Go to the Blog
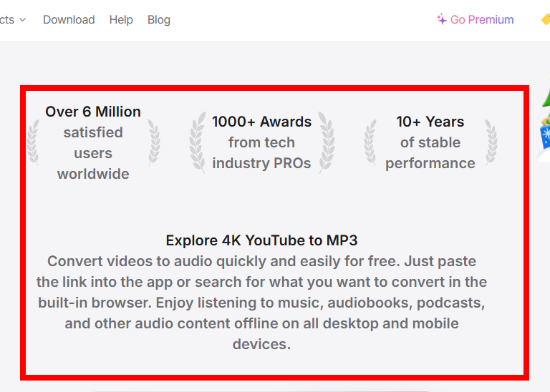 159,19
